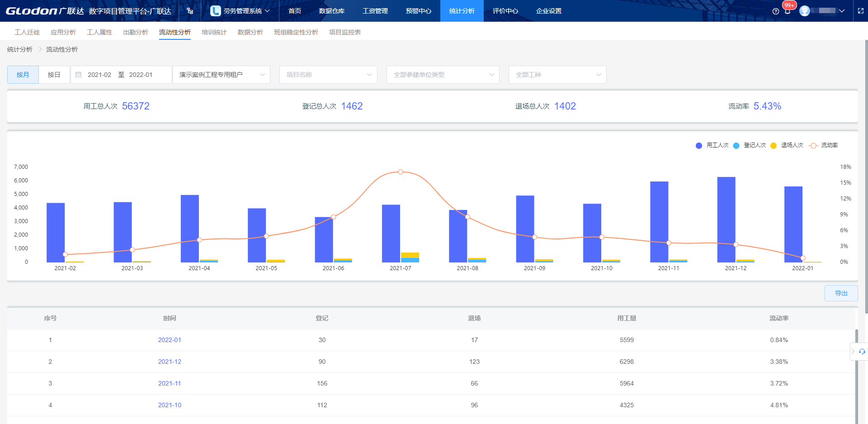Click the help question mark icon
The height and width of the screenshot is (424, 868).
776,11
